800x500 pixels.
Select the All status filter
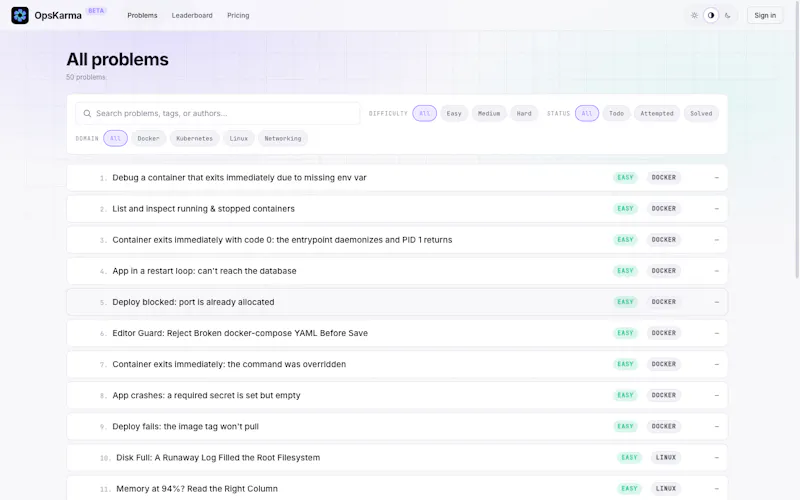587,113
